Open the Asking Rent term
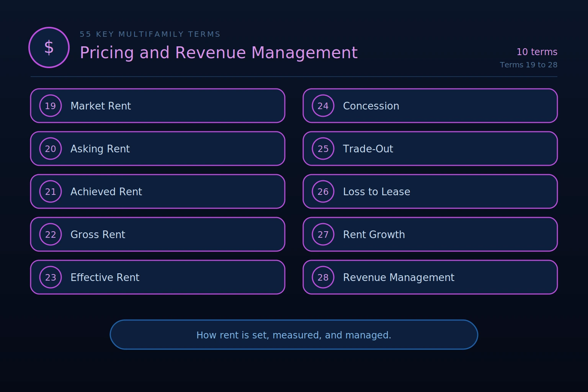 pos(158,149)
